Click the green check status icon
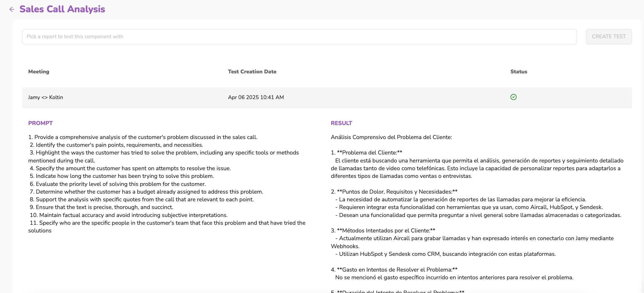Image resolution: width=644 pixels, height=293 pixels. tap(513, 97)
